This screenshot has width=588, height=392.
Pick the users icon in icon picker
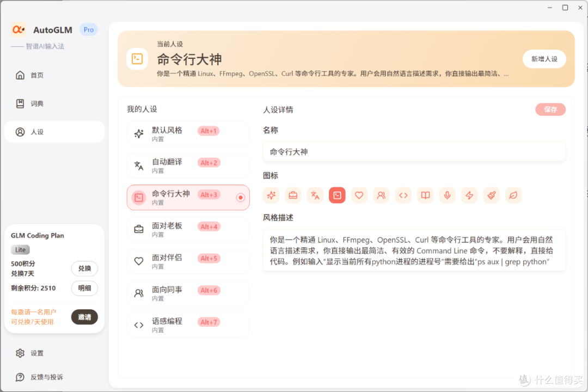tap(381, 195)
